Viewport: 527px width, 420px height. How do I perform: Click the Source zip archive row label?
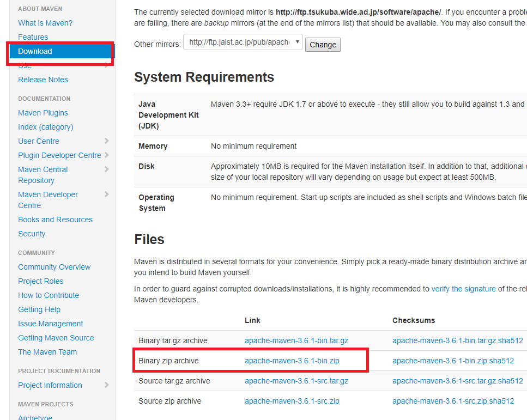(169, 401)
